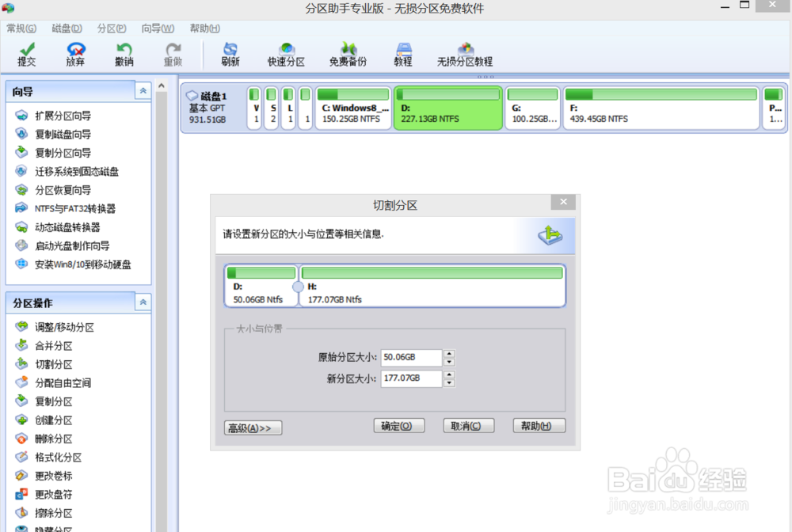Select the D: 50.06GB block in dialog
The height and width of the screenshot is (532, 792).
pyautogui.click(x=261, y=286)
